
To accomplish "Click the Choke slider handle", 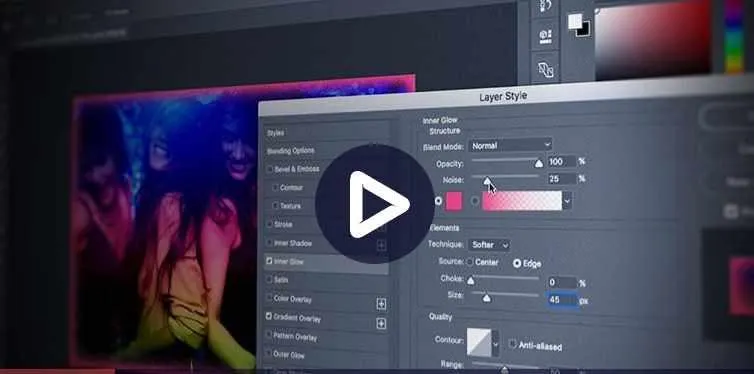I will [x=471, y=280].
